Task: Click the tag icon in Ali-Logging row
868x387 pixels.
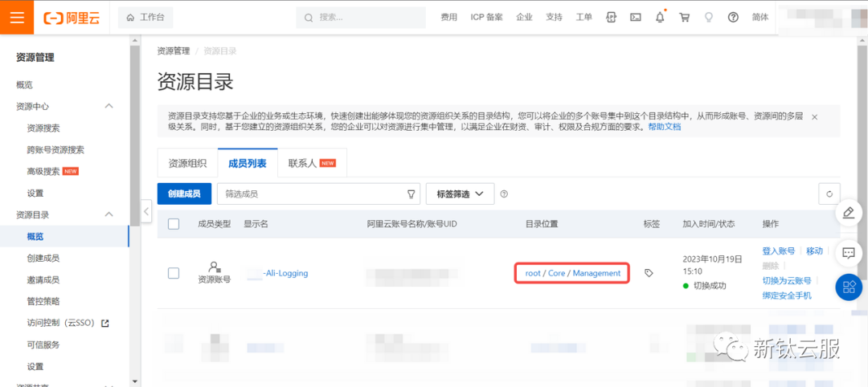Action: point(649,273)
